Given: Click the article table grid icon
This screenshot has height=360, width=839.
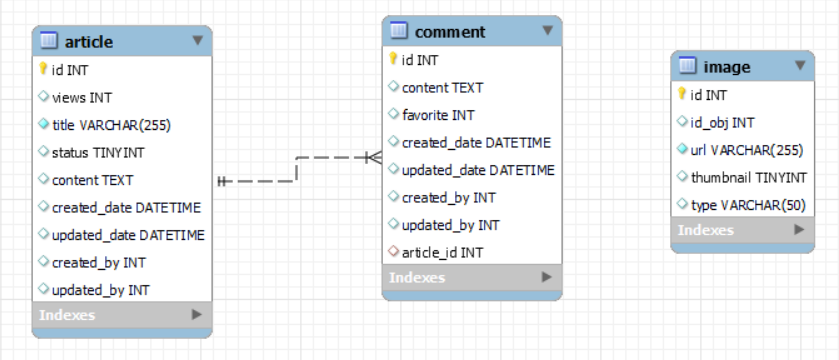Looking at the screenshot, I should (x=49, y=41).
